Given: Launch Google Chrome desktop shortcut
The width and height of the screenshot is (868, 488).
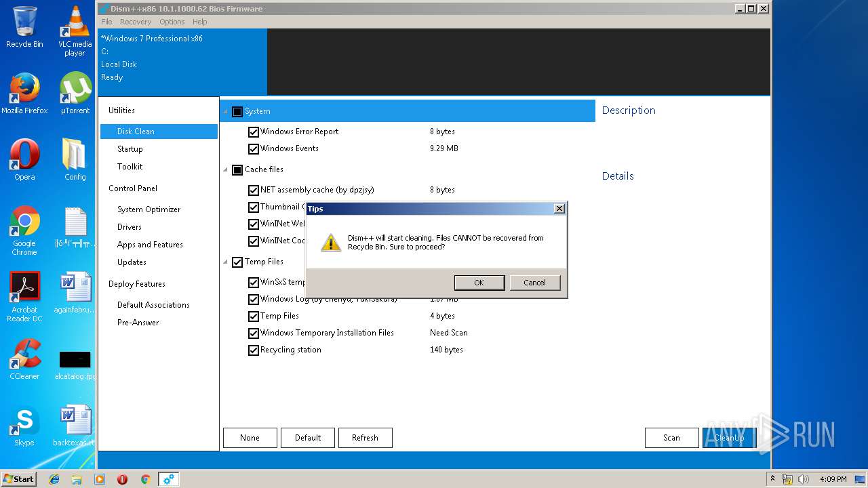Looking at the screenshot, I should click(x=24, y=230).
